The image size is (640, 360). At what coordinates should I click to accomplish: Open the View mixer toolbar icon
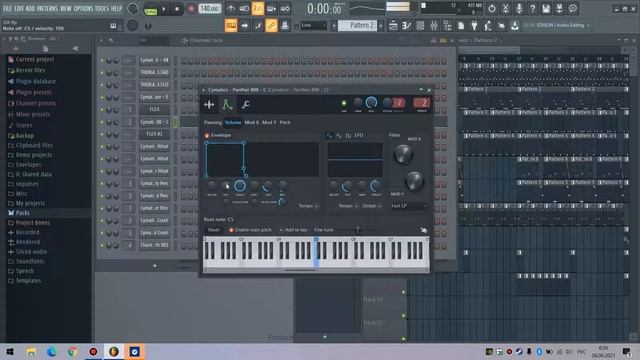click(434, 26)
